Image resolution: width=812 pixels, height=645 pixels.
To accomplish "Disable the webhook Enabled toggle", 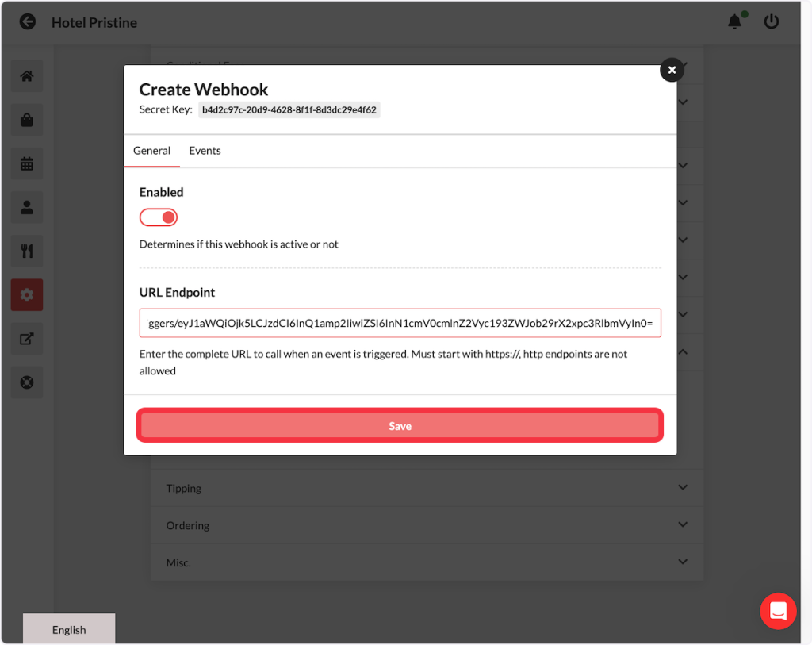I will [x=159, y=217].
